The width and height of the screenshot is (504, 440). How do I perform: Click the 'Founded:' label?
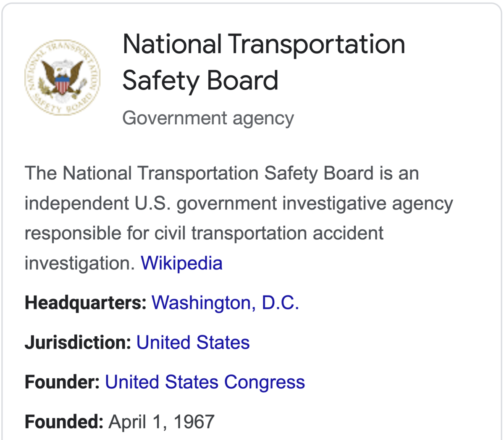[x=64, y=422]
